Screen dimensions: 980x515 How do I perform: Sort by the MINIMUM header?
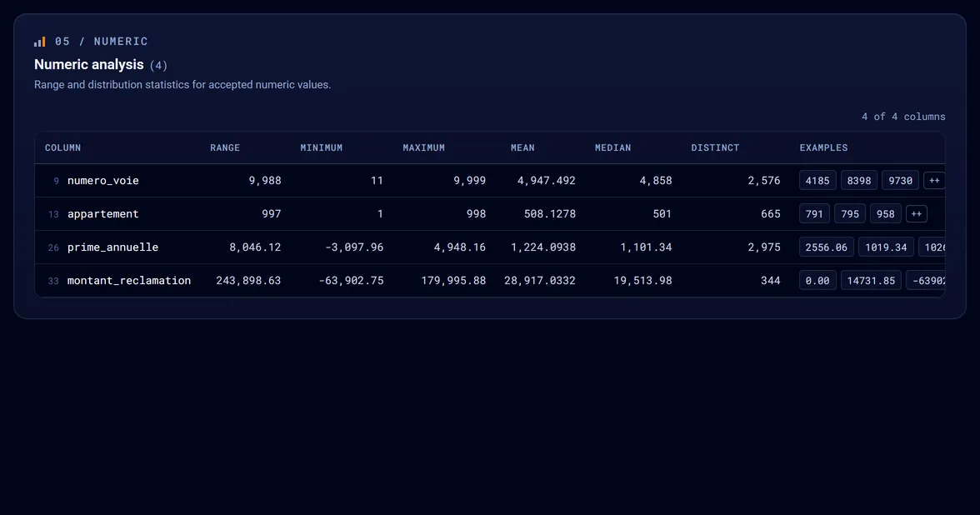click(x=322, y=148)
